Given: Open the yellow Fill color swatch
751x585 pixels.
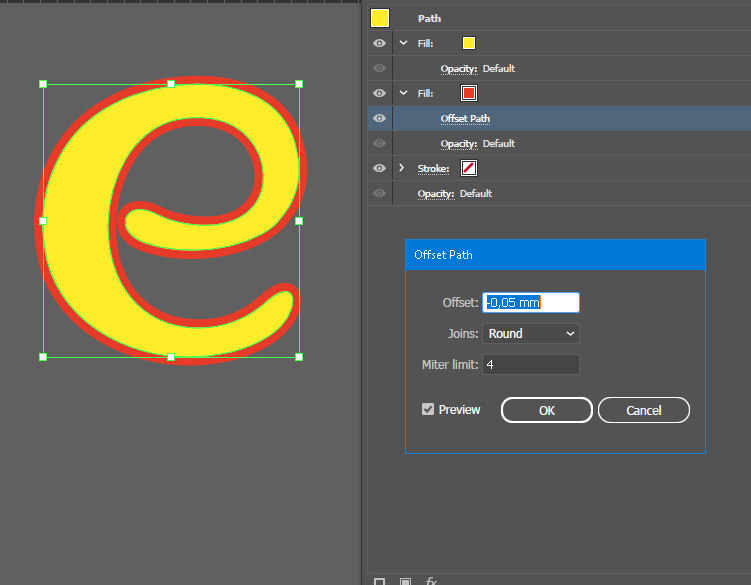Looking at the screenshot, I should coord(469,43).
